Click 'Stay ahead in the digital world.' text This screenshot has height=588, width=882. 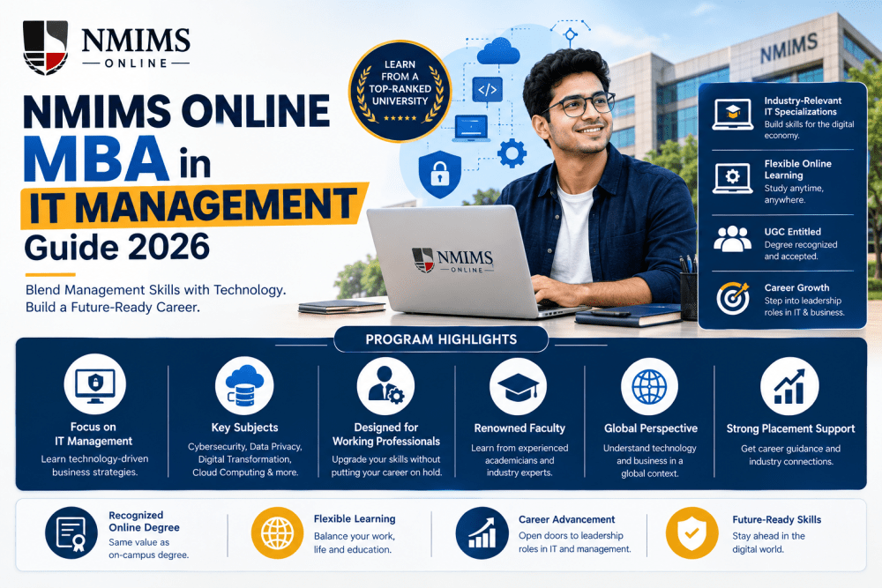click(x=768, y=542)
